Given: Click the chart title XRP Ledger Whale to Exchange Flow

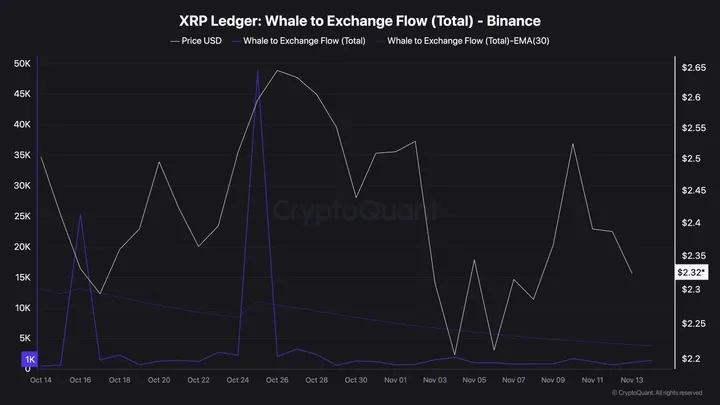Looking at the screenshot, I should (359, 20).
